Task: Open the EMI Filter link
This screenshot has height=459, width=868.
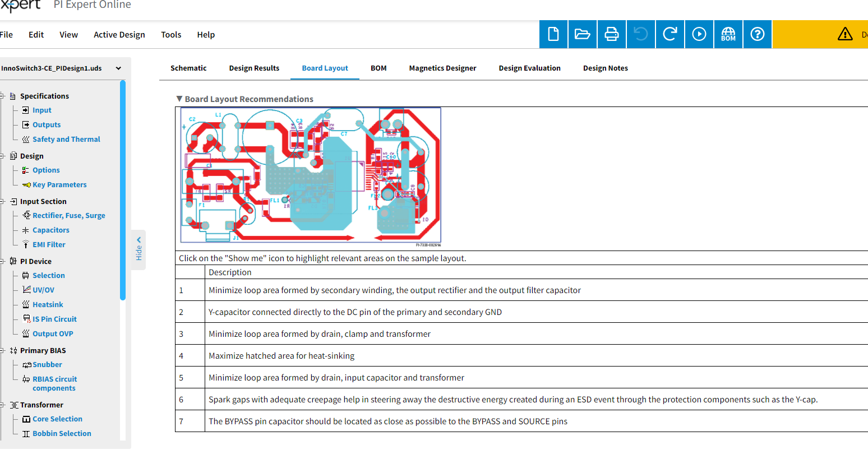Action: pyautogui.click(x=49, y=245)
